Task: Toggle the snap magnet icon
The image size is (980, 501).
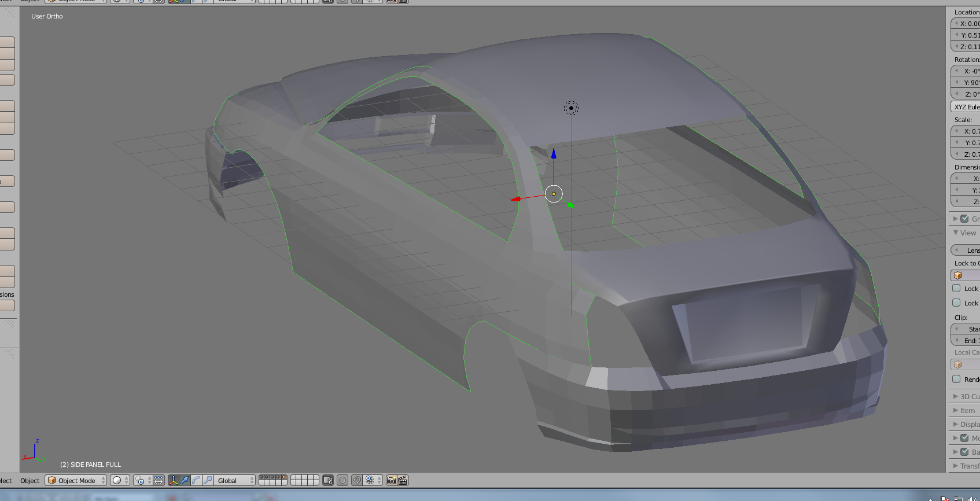Action: 357,480
